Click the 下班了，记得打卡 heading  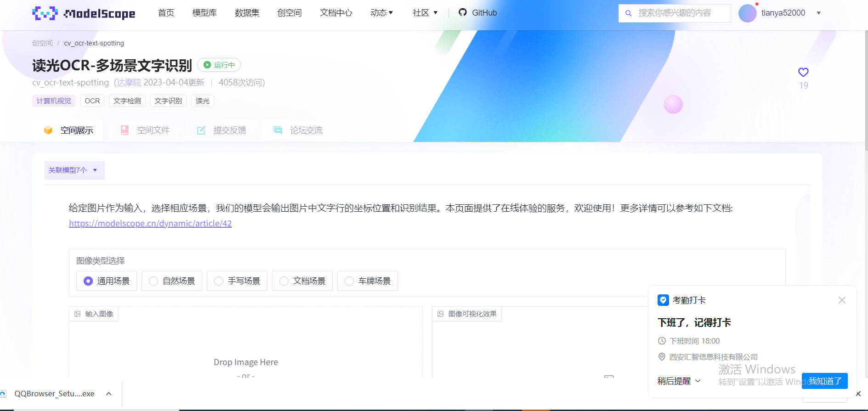[694, 322]
